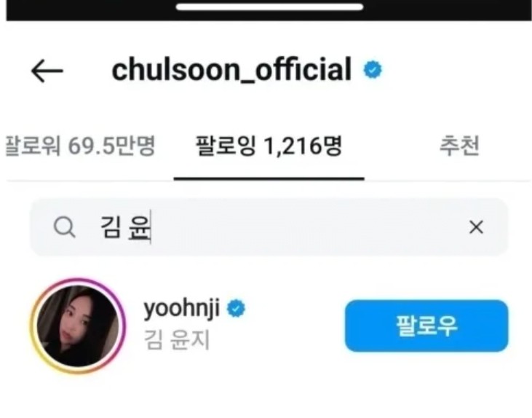This screenshot has width=532, height=418.
Task: Go back using the left arrow
Action: point(47,71)
